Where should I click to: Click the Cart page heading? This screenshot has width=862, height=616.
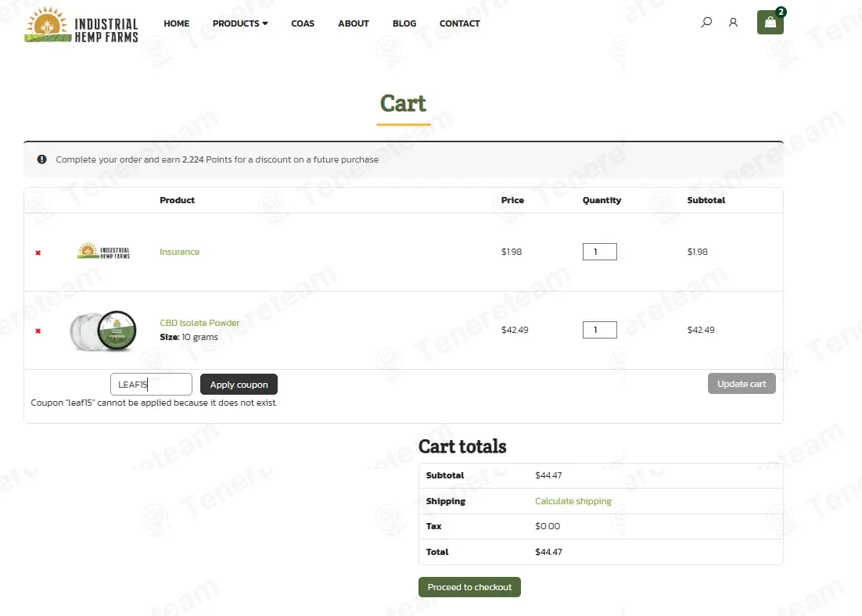point(403,103)
